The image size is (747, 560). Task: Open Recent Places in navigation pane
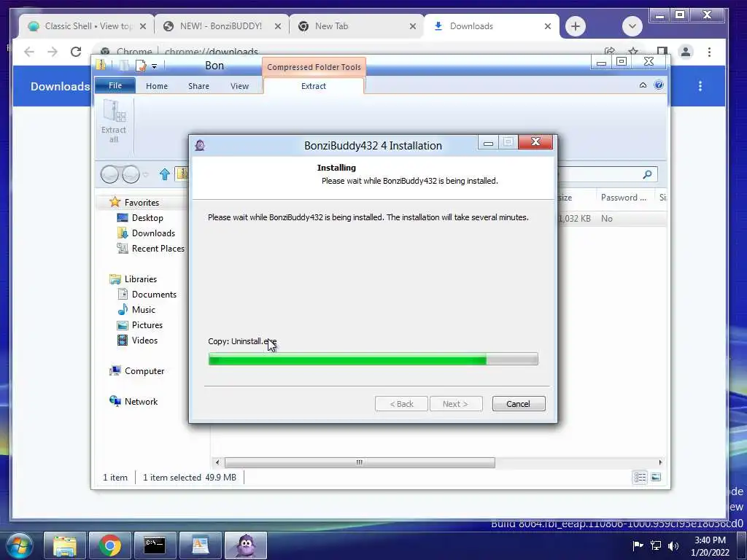(x=158, y=248)
